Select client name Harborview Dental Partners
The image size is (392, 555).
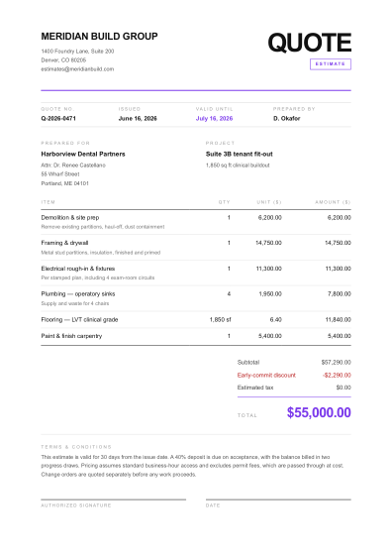83,154
